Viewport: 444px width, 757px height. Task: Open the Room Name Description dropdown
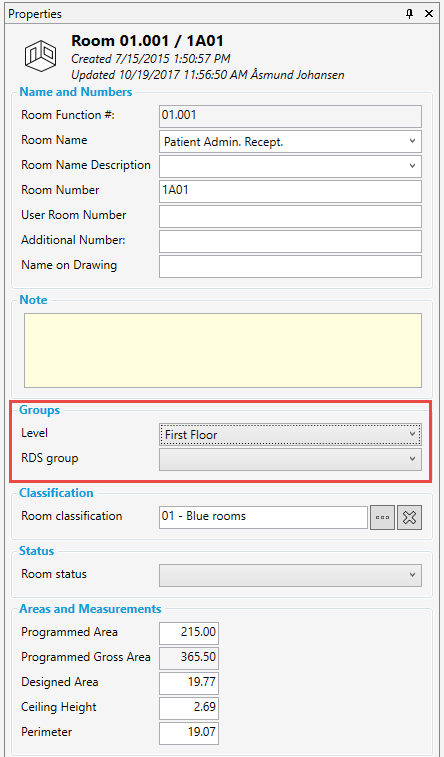point(290,166)
